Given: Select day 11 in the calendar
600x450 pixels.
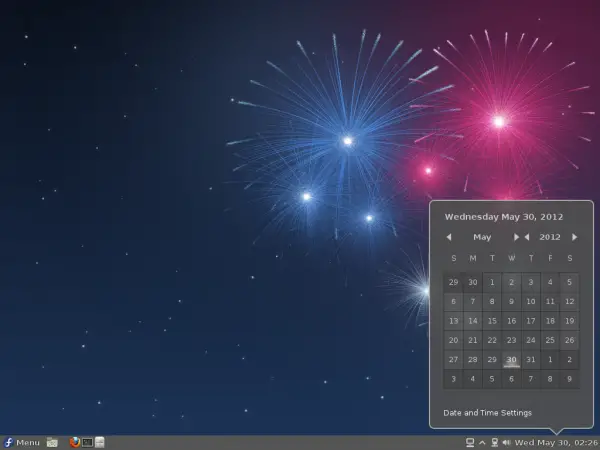Looking at the screenshot, I should [550, 302].
